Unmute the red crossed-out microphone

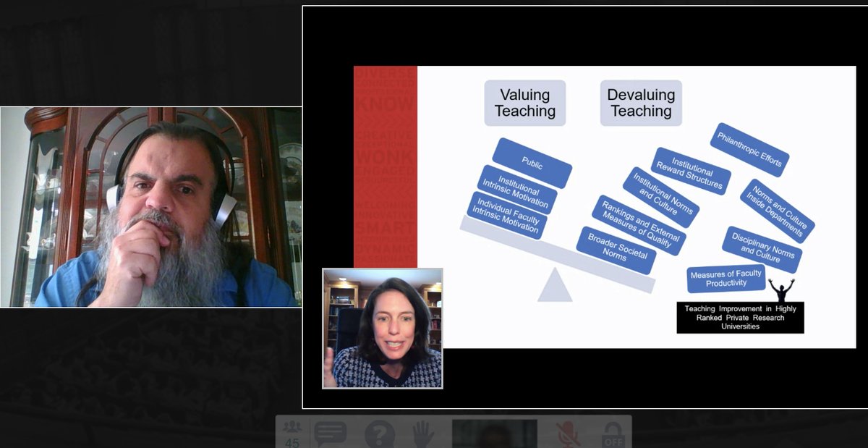click(568, 434)
